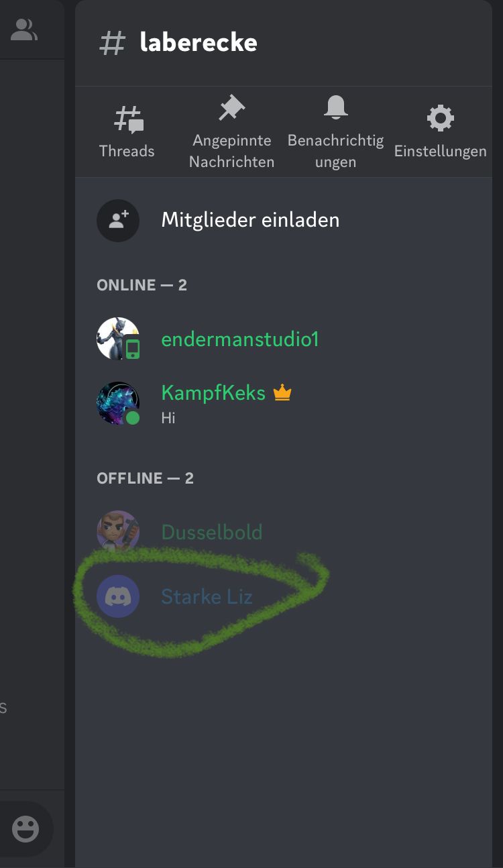503x868 pixels.
Task: Open KampfKeks's avatar picture
Action: click(118, 403)
